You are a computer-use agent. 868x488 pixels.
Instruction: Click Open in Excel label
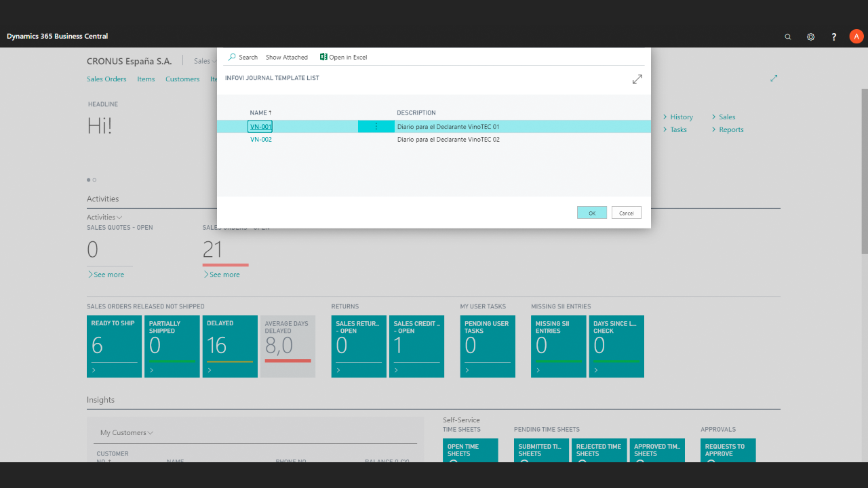point(348,58)
